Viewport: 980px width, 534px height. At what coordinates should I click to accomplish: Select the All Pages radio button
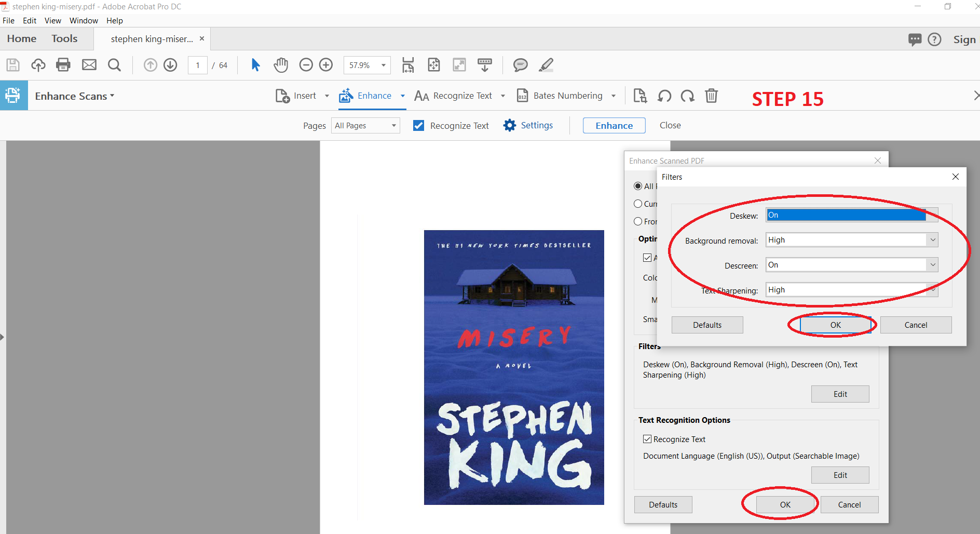tap(638, 186)
